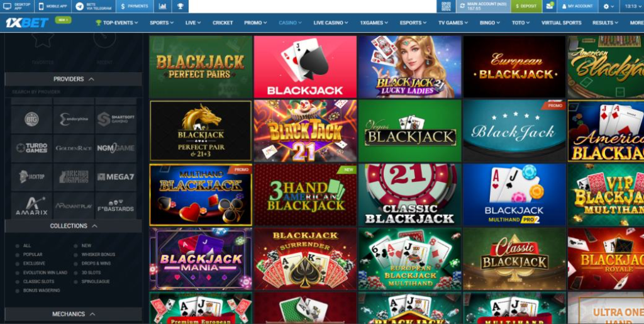The image size is (644, 324).
Task: Click the bar chart statistics icon
Action: point(163,6)
